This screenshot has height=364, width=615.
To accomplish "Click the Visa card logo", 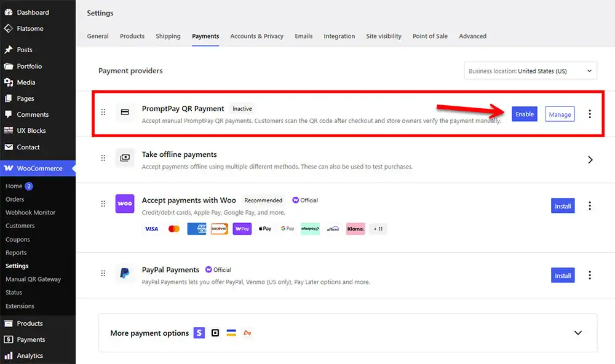I will [151, 229].
